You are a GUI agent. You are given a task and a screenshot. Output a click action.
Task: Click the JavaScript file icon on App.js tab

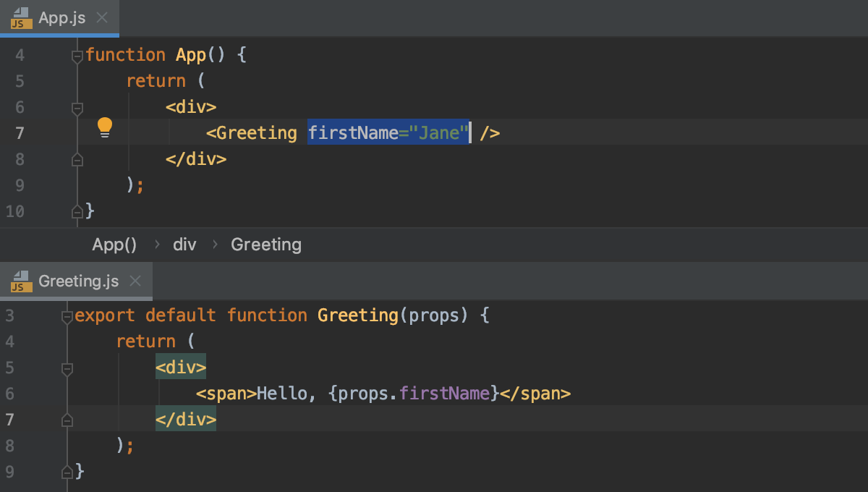click(x=20, y=18)
